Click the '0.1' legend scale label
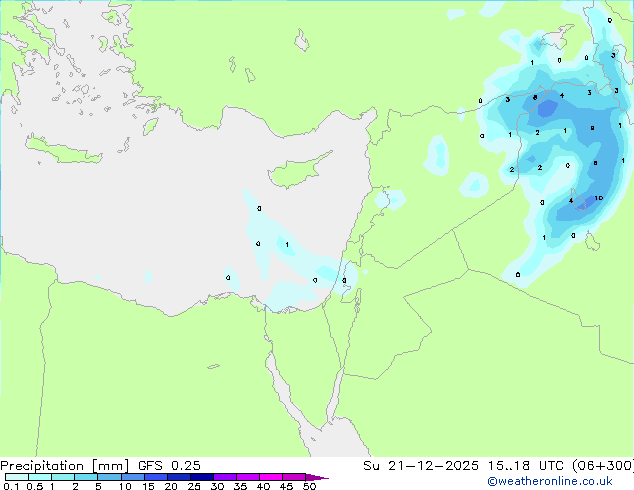The width and height of the screenshot is (634, 490). 11,486
